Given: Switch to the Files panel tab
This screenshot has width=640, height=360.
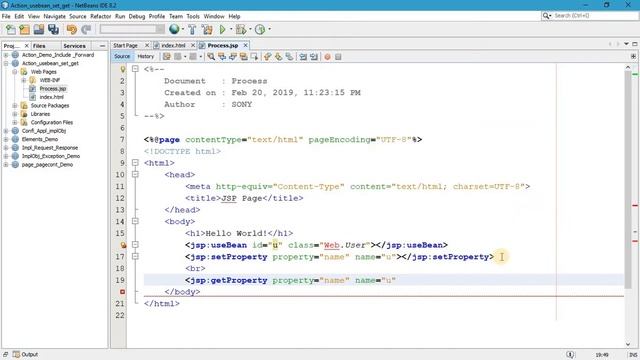Looking at the screenshot, I should tap(39, 46).
